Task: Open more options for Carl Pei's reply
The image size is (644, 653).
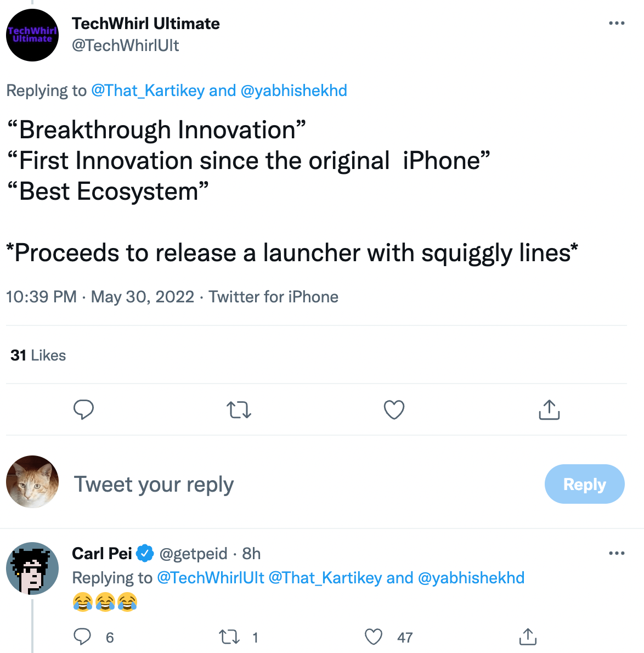Action: pos(617,553)
